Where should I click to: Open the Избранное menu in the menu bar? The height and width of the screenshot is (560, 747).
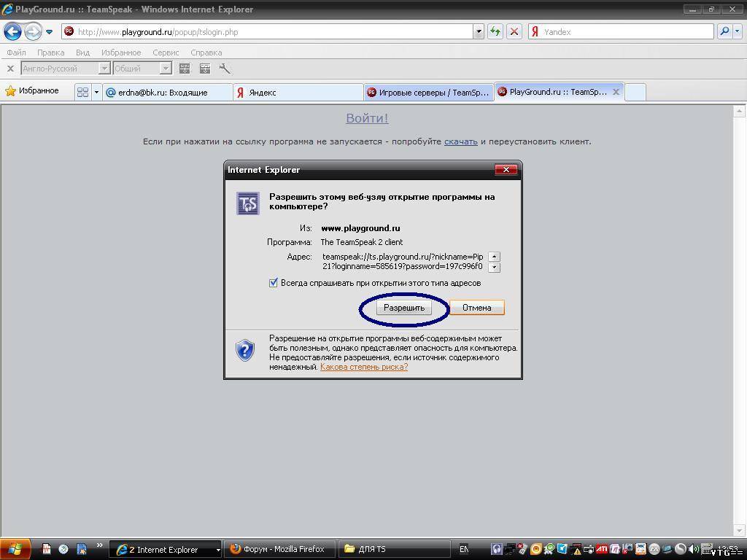(x=121, y=52)
